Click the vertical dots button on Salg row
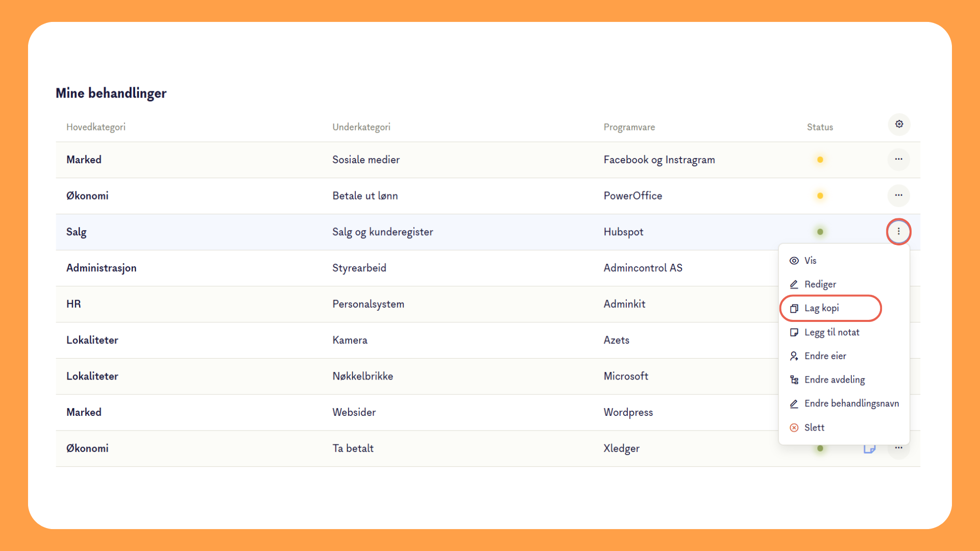Image resolution: width=980 pixels, height=551 pixels. 898,232
